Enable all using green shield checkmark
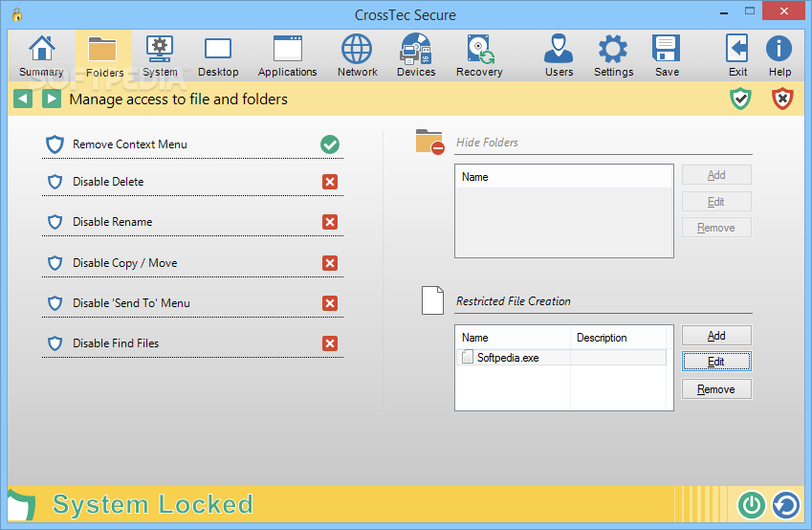The width and height of the screenshot is (812, 530). (x=740, y=99)
